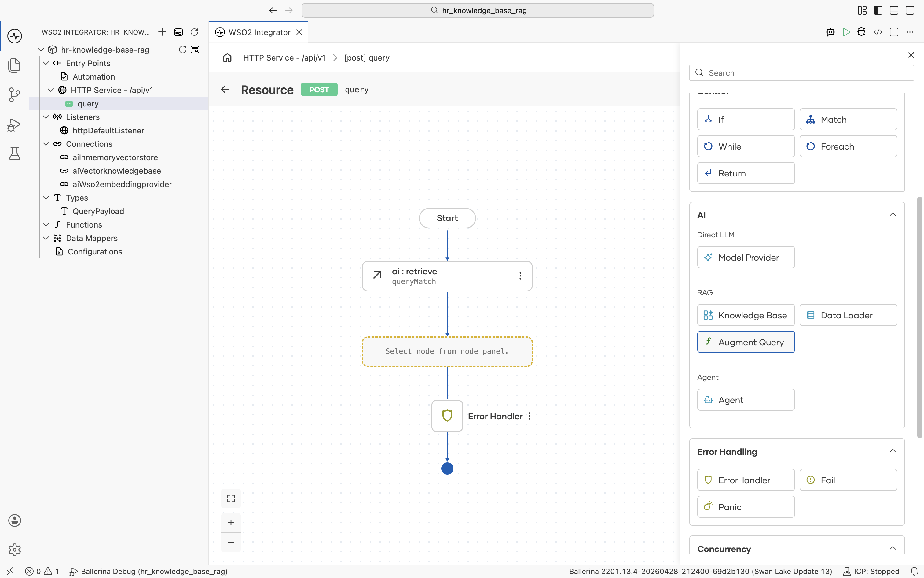
Task: Collapse the AI panel section
Action: 893,214
